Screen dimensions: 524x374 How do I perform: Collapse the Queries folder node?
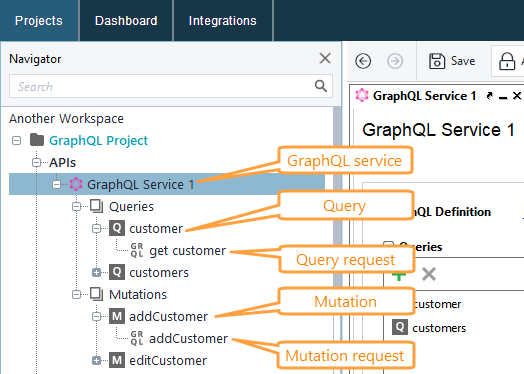tap(77, 207)
